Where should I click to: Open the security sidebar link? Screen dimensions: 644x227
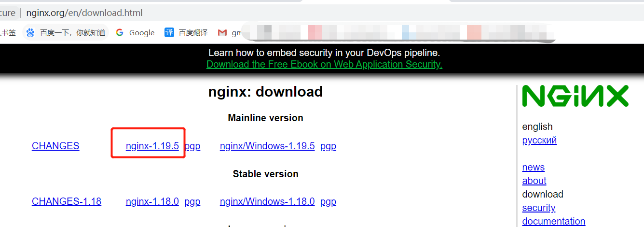[x=539, y=208]
